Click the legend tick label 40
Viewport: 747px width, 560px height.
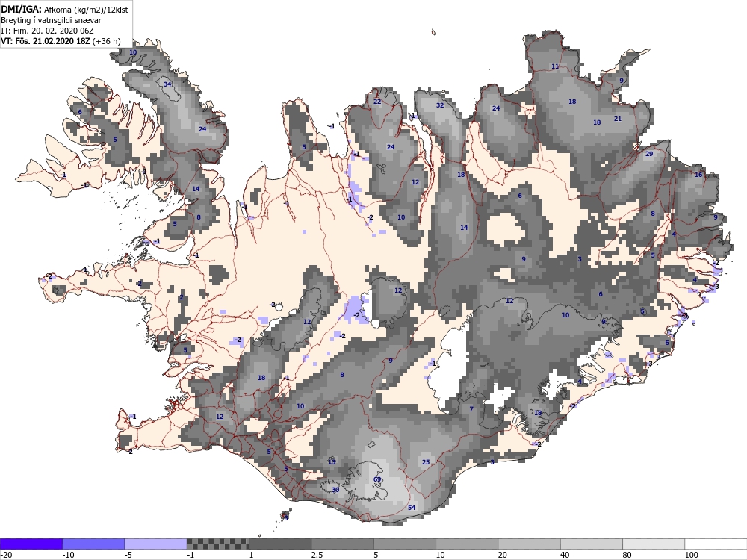point(566,555)
